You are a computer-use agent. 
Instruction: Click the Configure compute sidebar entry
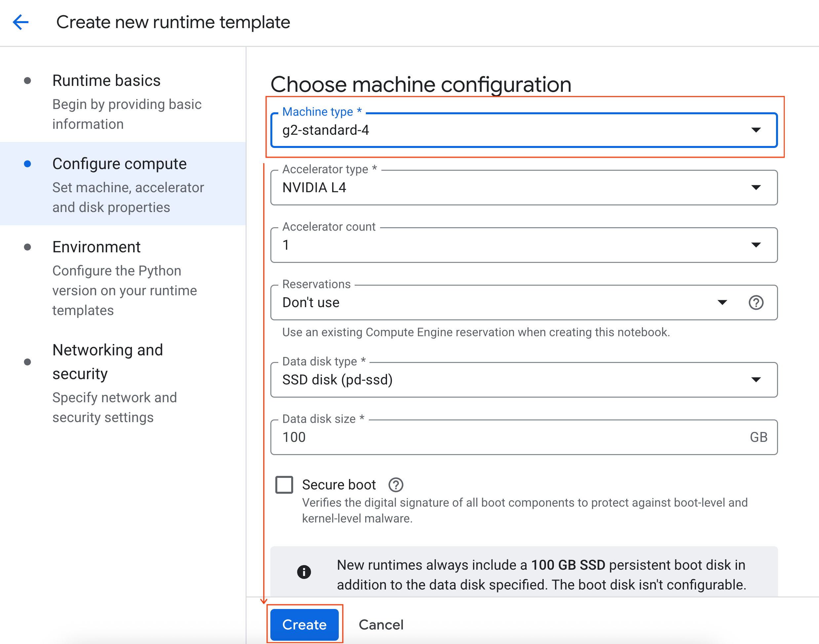click(x=120, y=163)
